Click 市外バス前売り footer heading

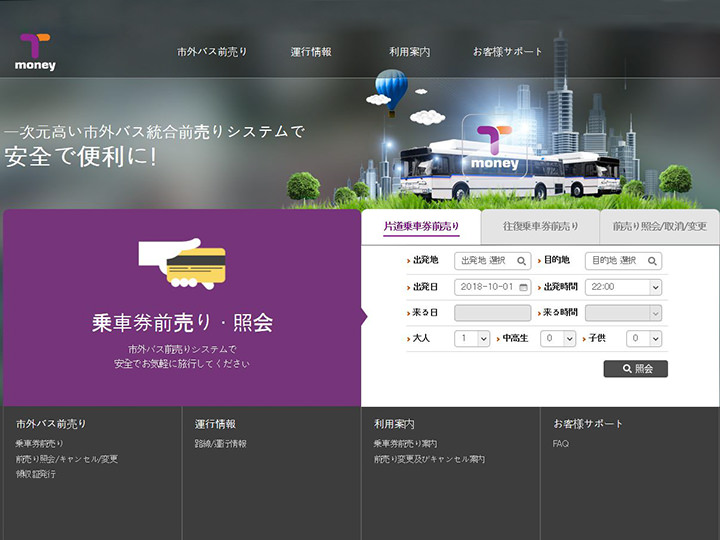click(51, 424)
